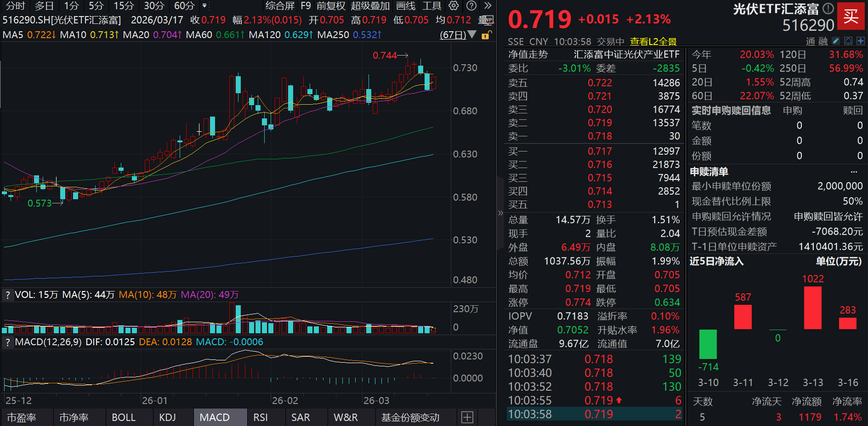Click the double-arrow overflow icon in toolbar
The image size is (868, 426).
(x=488, y=6)
